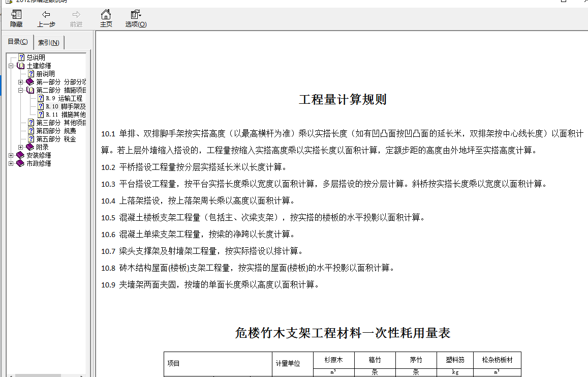The height and width of the screenshot is (377, 588).
Task: Select R.11 措施其他 topic
Action: (x=66, y=114)
